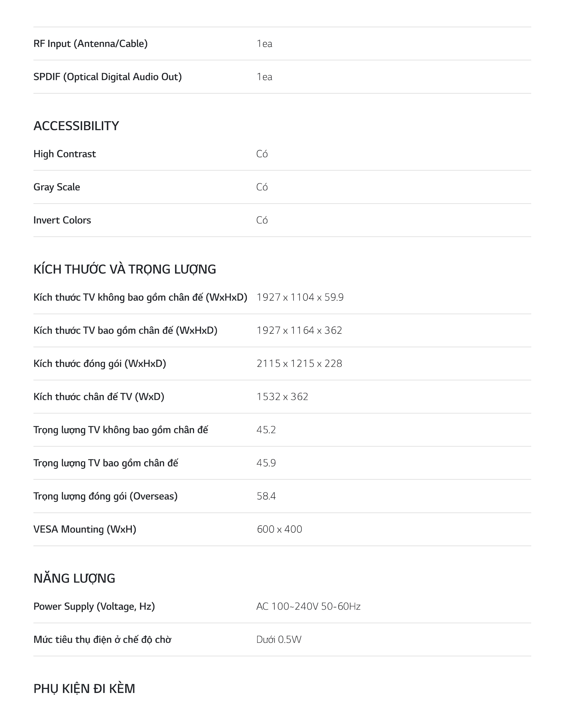
Task: Click the packaging weight value 58.4
Action: point(266,496)
